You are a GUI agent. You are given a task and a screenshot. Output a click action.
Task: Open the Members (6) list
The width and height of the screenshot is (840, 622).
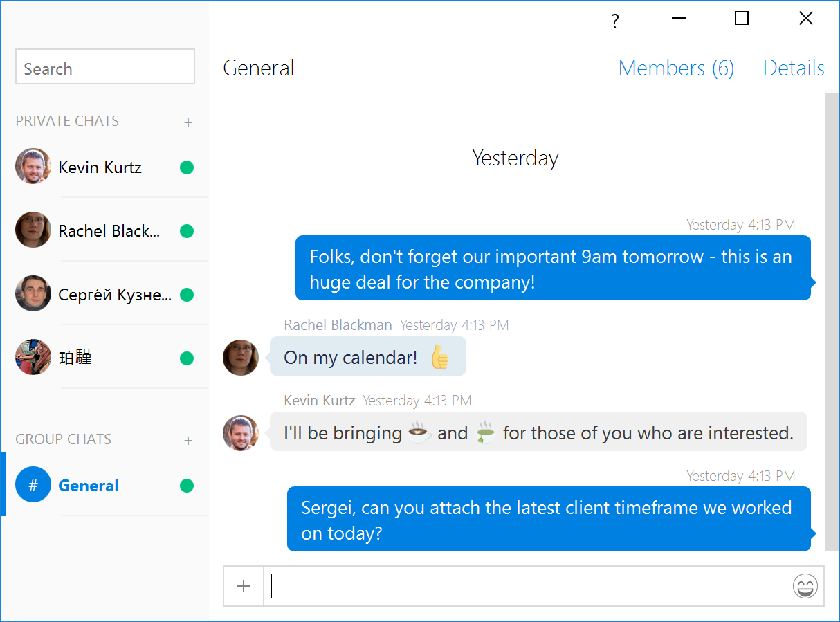(x=675, y=68)
